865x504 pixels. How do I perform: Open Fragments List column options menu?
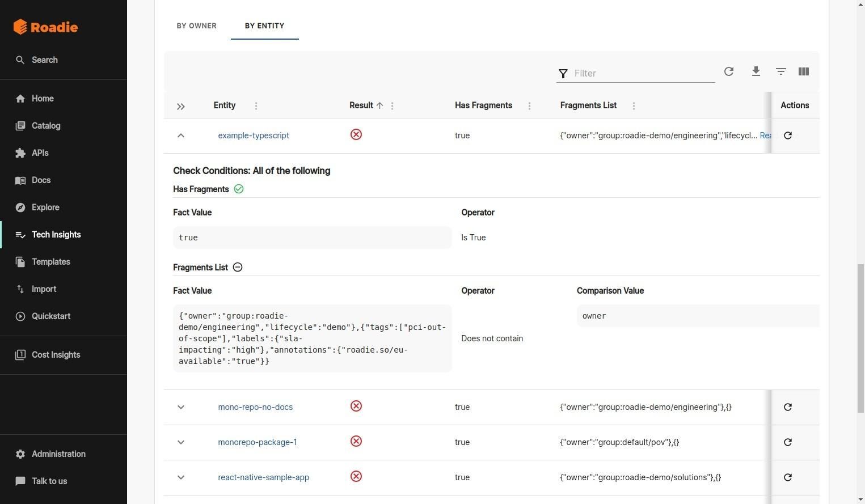click(634, 106)
